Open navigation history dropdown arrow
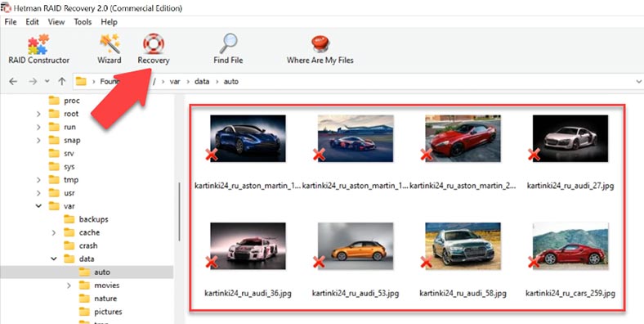This screenshot has width=644, height=324. pos(47,82)
